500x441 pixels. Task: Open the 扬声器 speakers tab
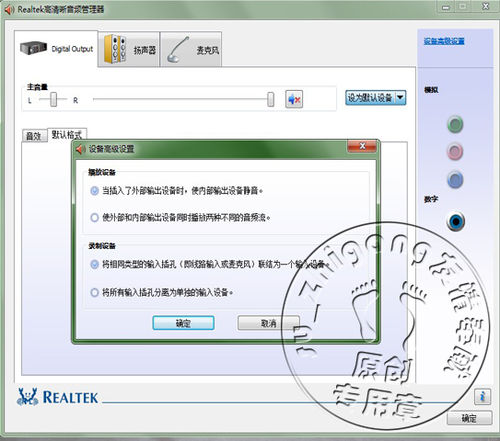click(129, 50)
